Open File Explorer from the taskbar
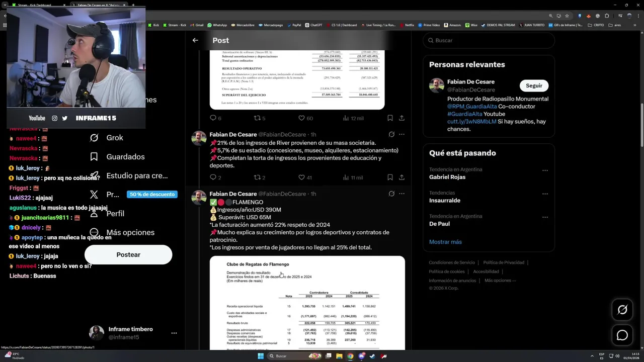 340,356
